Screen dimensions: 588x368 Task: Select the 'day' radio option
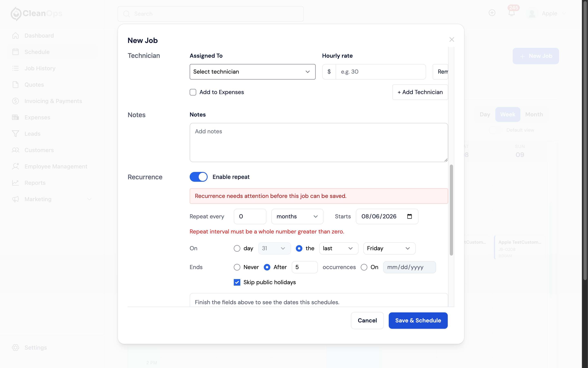[237, 248]
